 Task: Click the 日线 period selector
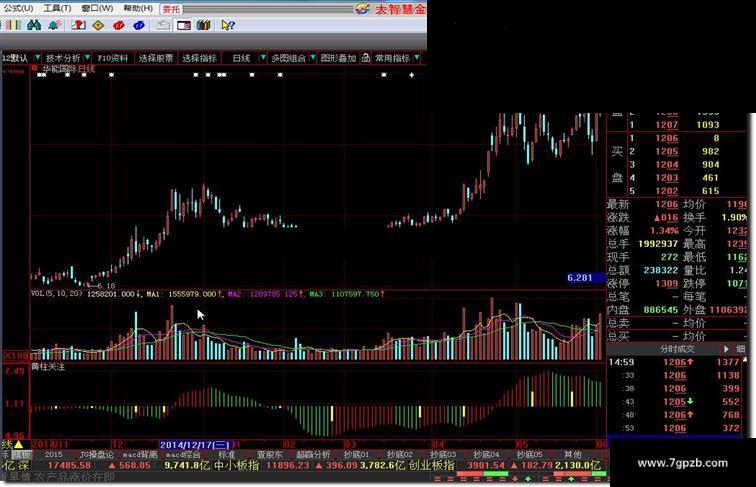coord(241,58)
